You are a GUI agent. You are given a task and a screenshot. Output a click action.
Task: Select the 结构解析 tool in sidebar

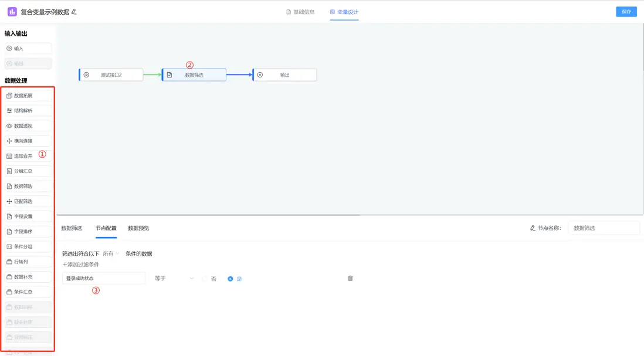pyautogui.click(x=28, y=111)
